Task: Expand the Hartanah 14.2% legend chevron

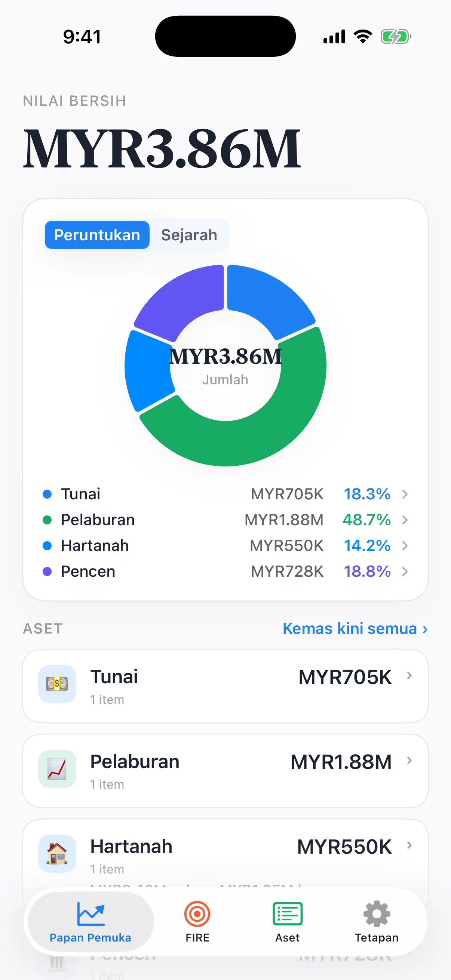Action: (x=405, y=545)
